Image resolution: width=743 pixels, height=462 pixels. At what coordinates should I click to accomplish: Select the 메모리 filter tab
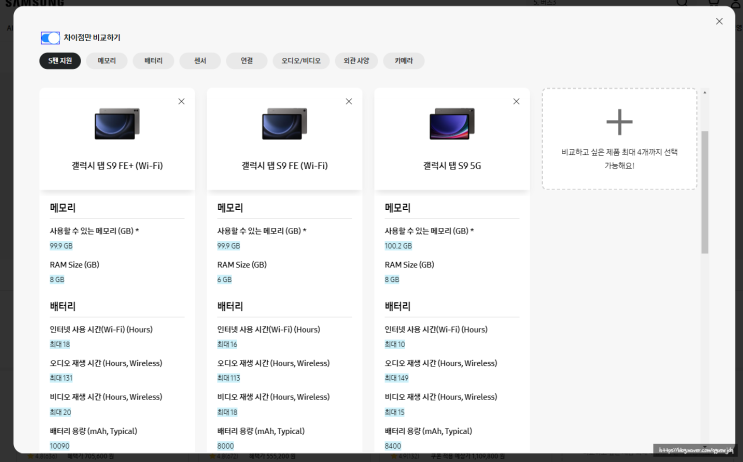107,61
